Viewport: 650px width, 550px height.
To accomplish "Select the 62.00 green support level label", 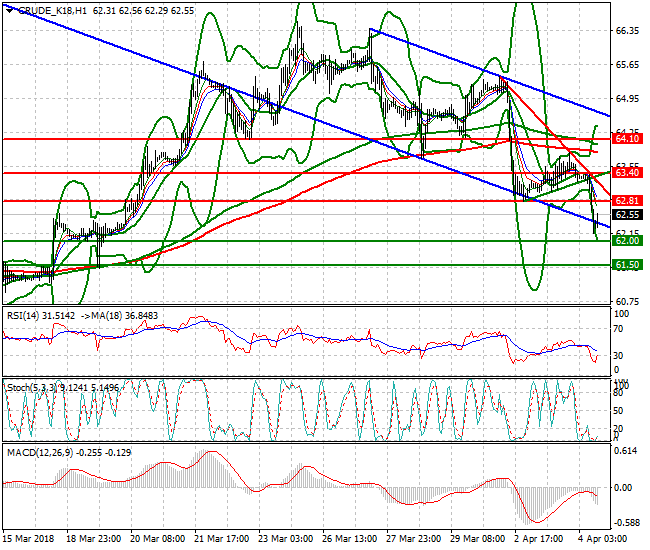I will tap(627, 241).
